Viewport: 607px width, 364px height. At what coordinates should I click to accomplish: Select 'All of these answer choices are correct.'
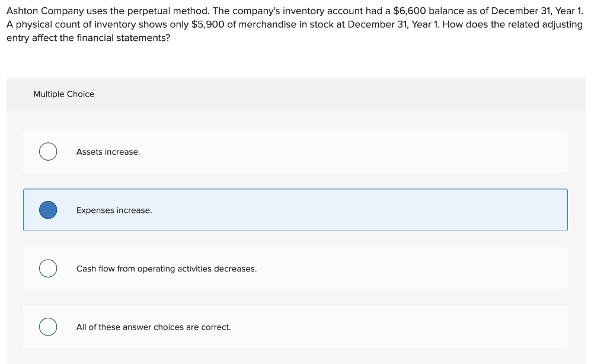tap(48, 326)
